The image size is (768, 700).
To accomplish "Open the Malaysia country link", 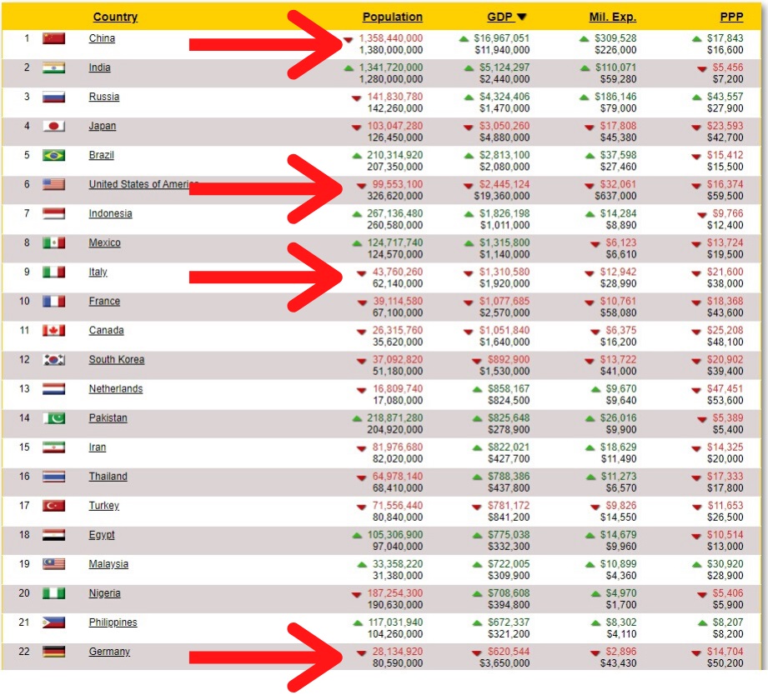I will point(108,564).
